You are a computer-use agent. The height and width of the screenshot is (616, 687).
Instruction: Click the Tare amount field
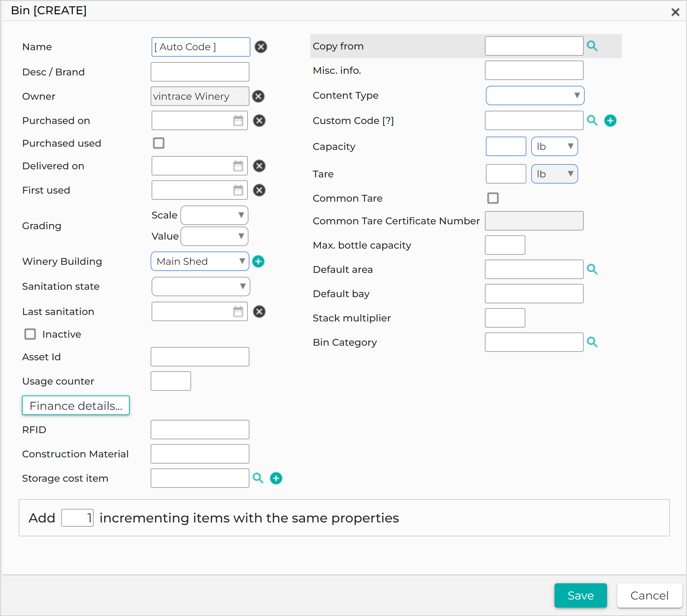[506, 174]
